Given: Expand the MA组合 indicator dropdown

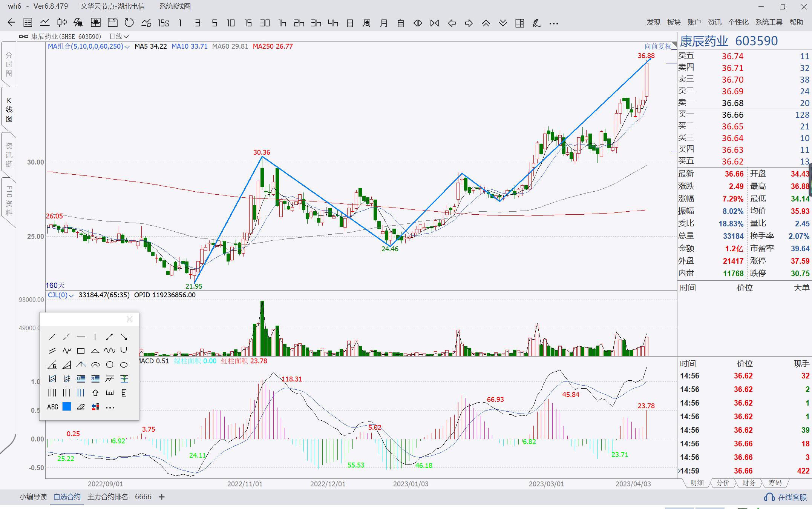Looking at the screenshot, I should [127, 47].
